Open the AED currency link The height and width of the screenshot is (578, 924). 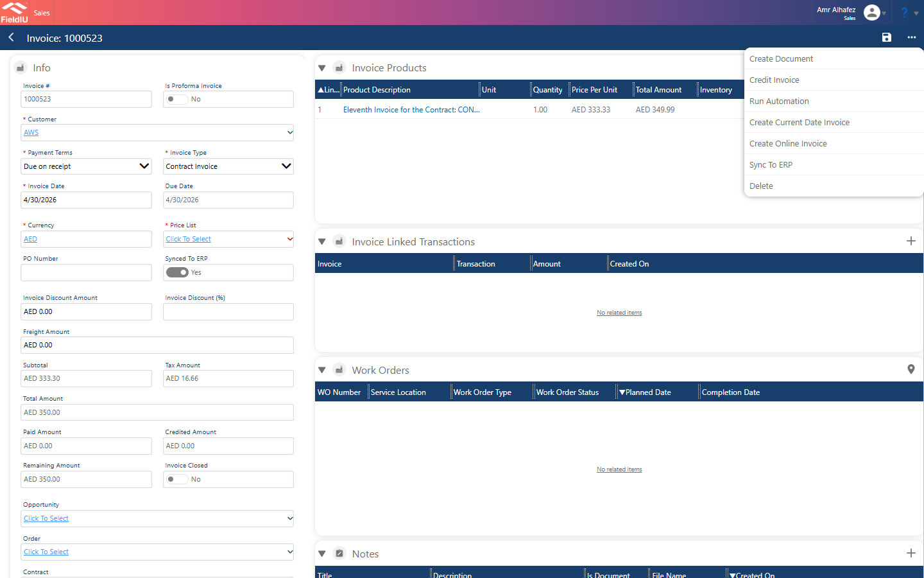coord(30,239)
